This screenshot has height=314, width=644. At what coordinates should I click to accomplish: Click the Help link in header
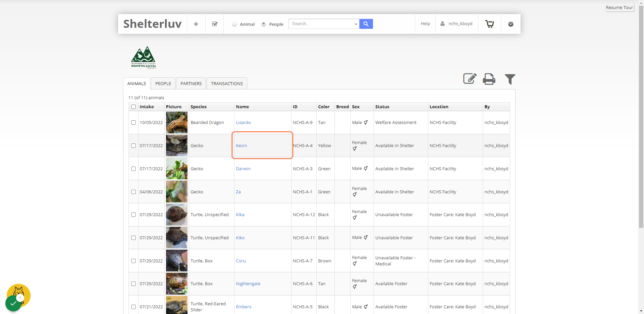tap(425, 24)
